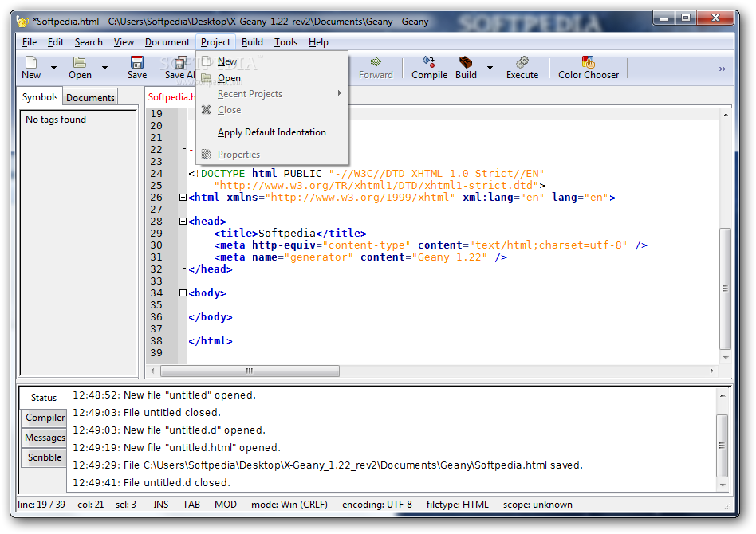Click the 'No tags found' sidebar text

(x=56, y=119)
